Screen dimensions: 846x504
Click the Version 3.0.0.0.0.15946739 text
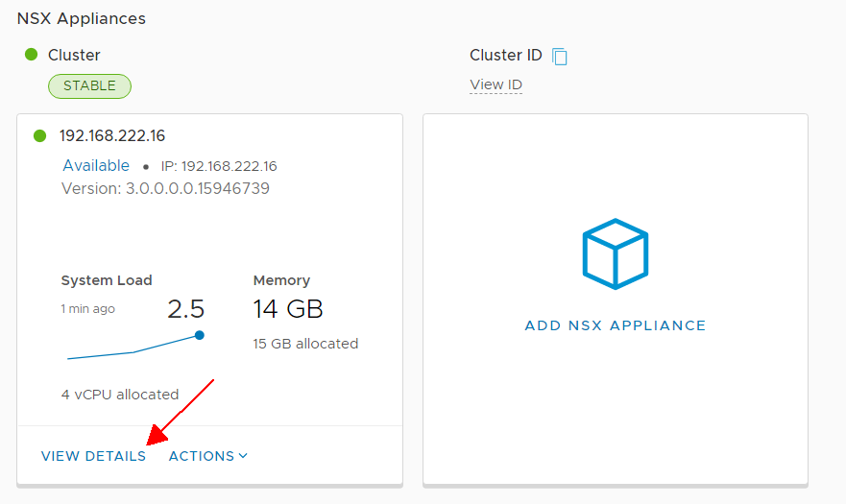pos(165,188)
